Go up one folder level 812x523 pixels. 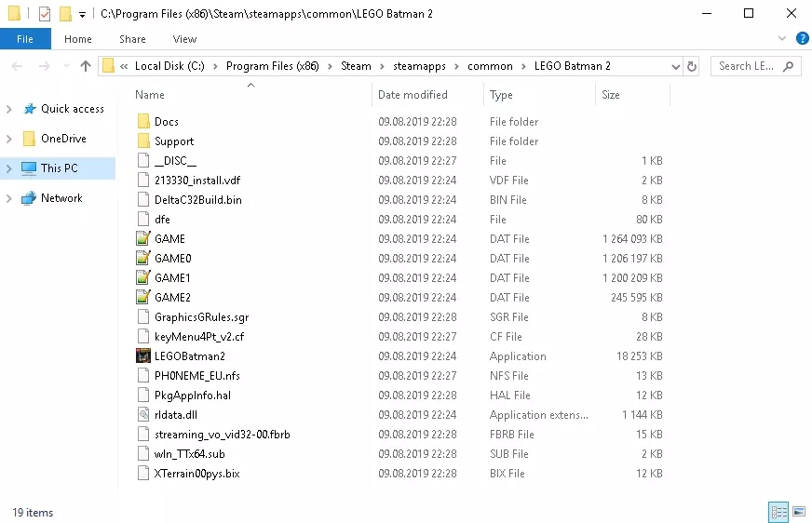[x=86, y=66]
